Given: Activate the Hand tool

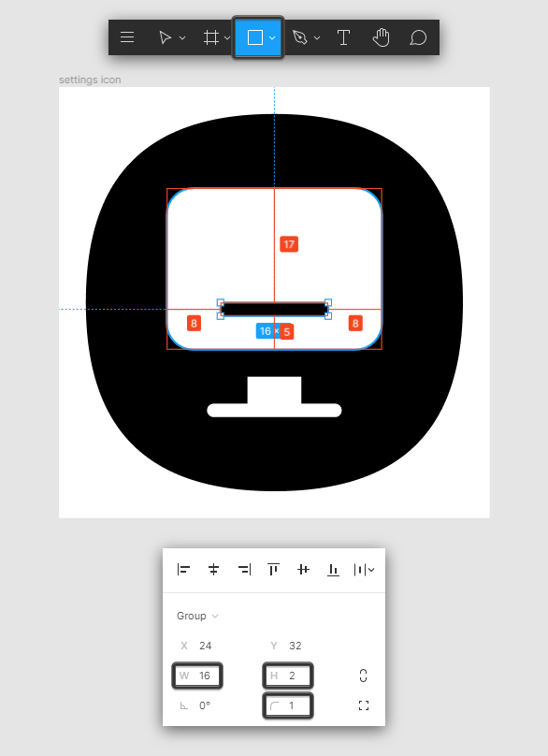Looking at the screenshot, I should (x=381, y=37).
